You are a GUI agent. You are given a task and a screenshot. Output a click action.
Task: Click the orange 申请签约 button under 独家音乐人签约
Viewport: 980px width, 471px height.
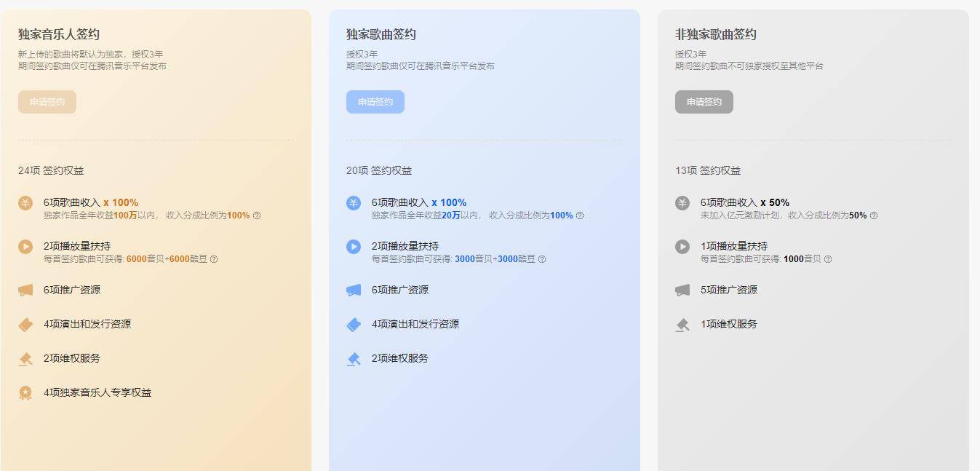47,102
